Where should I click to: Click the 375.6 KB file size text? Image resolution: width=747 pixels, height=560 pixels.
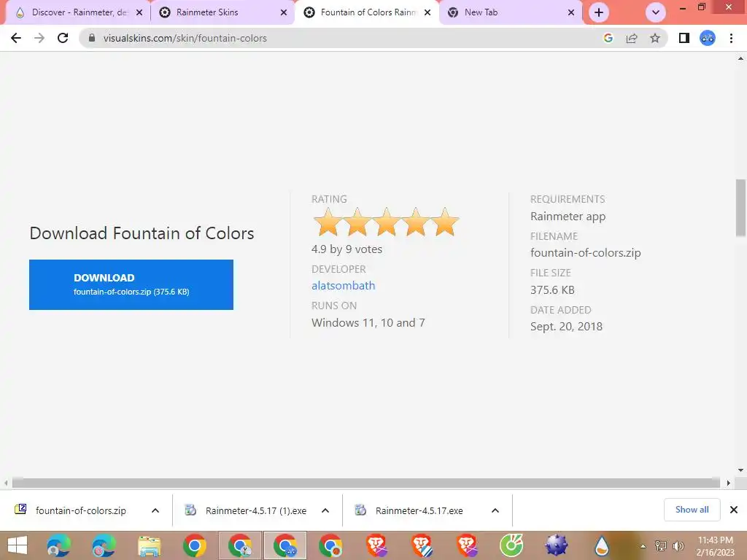click(x=552, y=289)
